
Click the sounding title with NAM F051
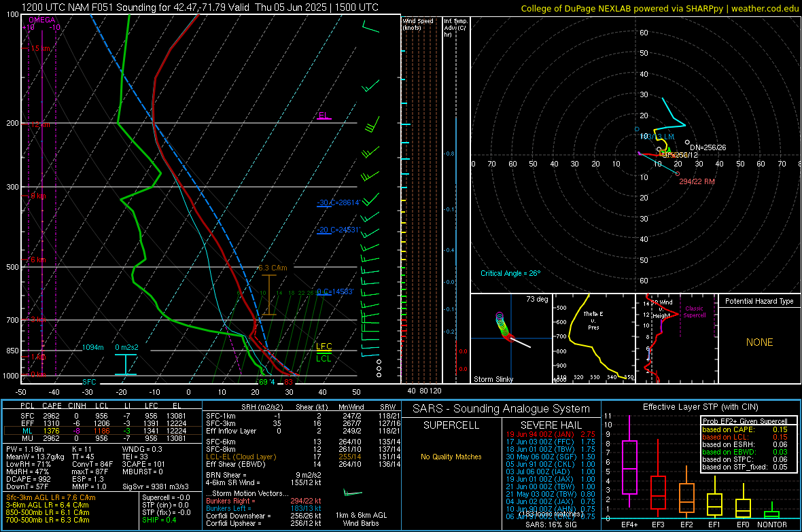pos(200,7)
